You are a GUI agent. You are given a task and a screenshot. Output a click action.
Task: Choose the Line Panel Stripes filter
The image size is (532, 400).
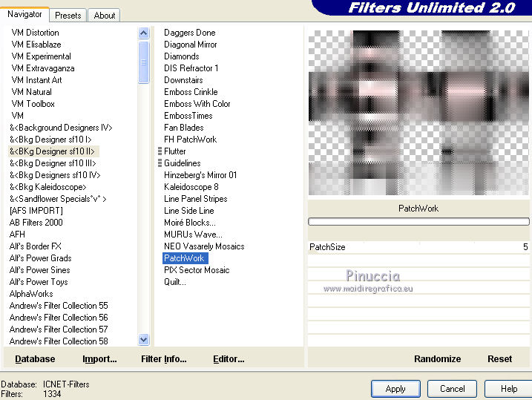coord(196,199)
